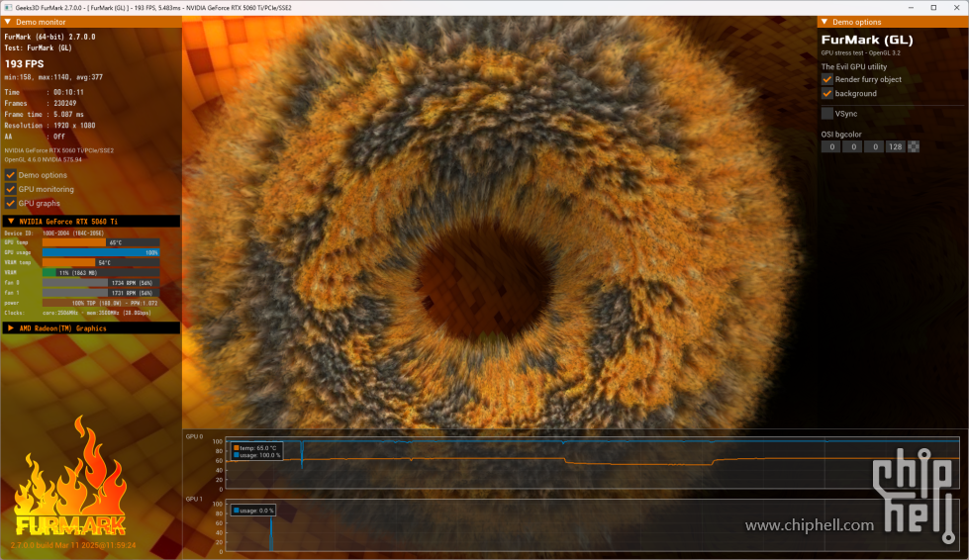
Task: Click the 'usage: 0.0 %' legend in GPU 1 graph
Action: coord(253,511)
